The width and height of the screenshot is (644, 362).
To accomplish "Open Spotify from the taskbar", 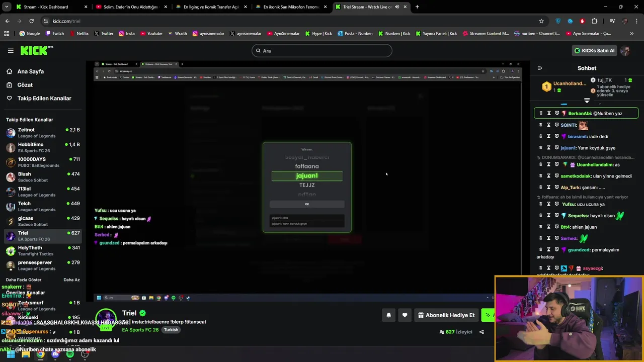I will point(70,354).
